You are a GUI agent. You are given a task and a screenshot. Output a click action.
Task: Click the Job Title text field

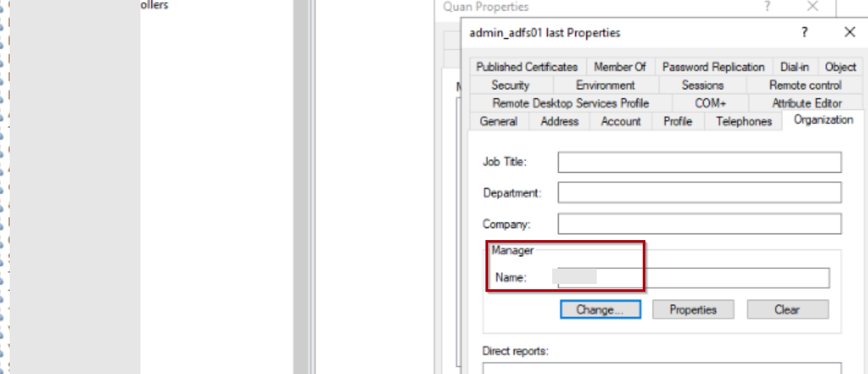[x=699, y=162]
